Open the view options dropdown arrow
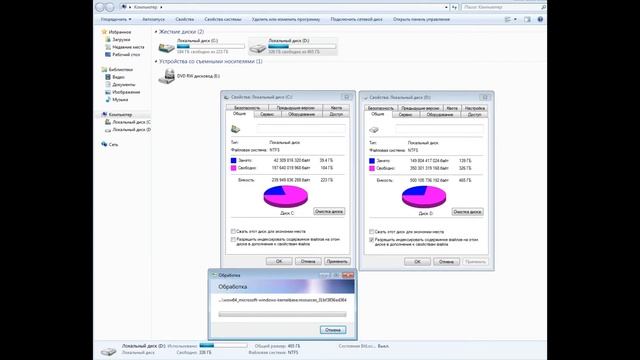The image size is (640, 360). [x=515, y=19]
